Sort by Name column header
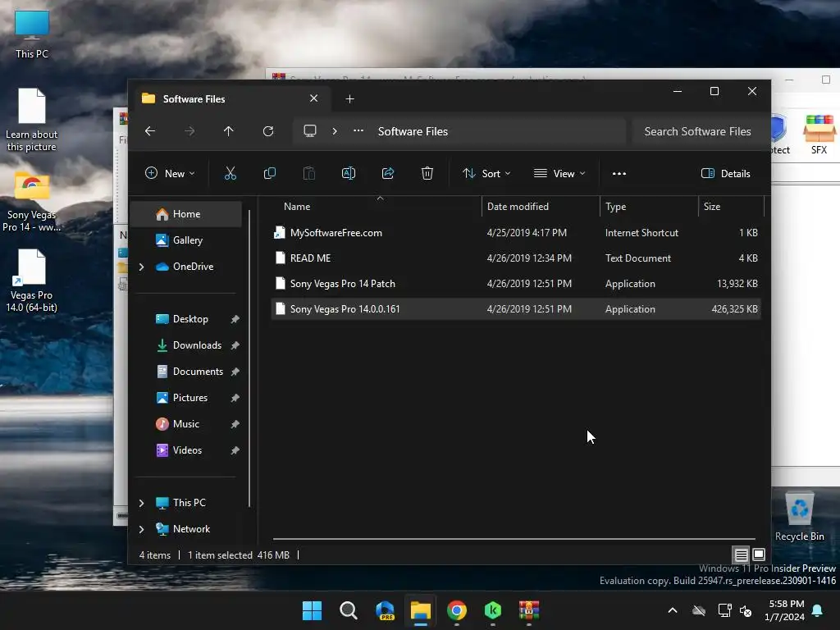Image resolution: width=840 pixels, height=630 pixels. click(377, 206)
